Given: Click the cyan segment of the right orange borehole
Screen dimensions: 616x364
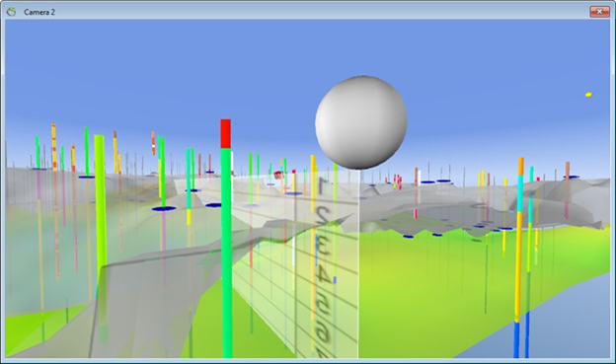Looking at the screenshot, I should pos(520,193).
